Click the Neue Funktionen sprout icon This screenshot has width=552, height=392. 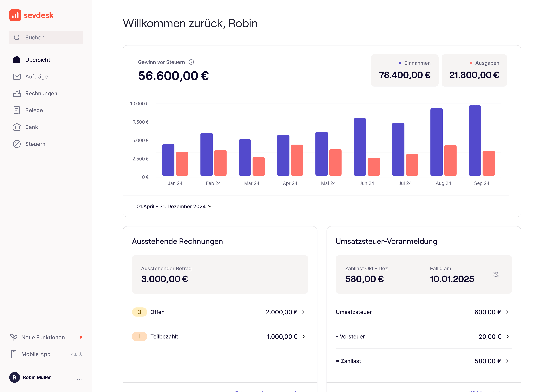click(14, 337)
